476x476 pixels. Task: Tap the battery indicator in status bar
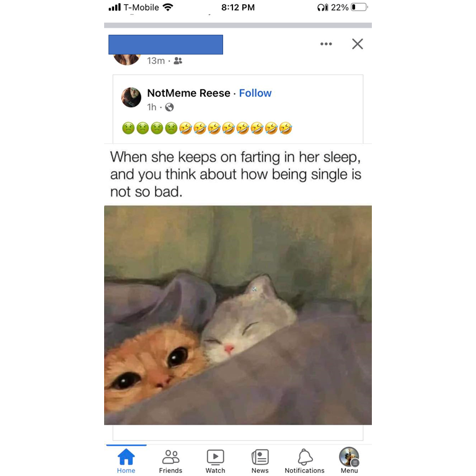coord(359,7)
